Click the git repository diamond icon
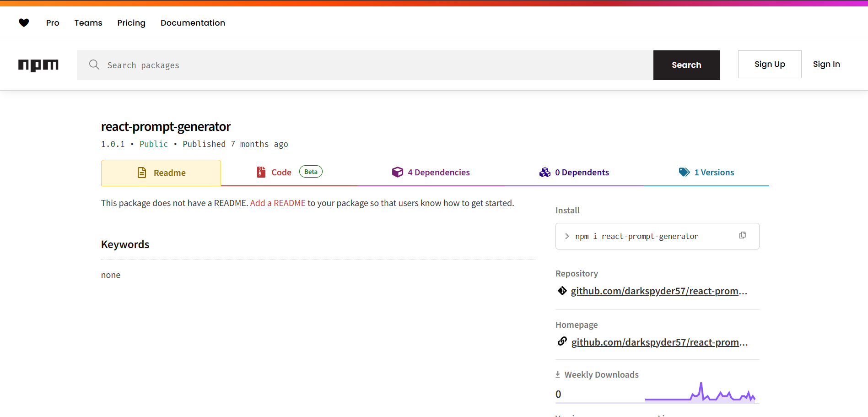This screenshot has width=868, height=417. click(562, 291)
